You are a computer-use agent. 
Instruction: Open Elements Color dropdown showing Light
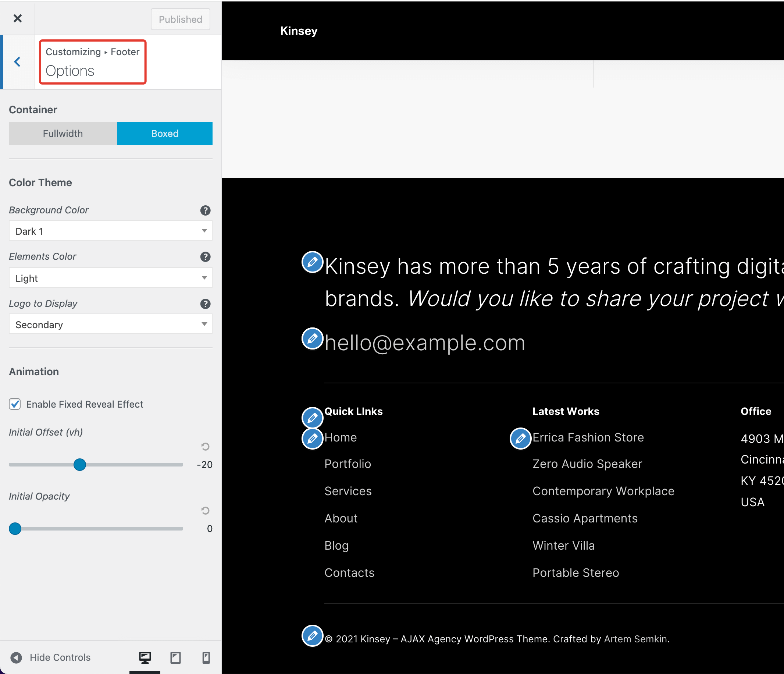pos(110,278)
